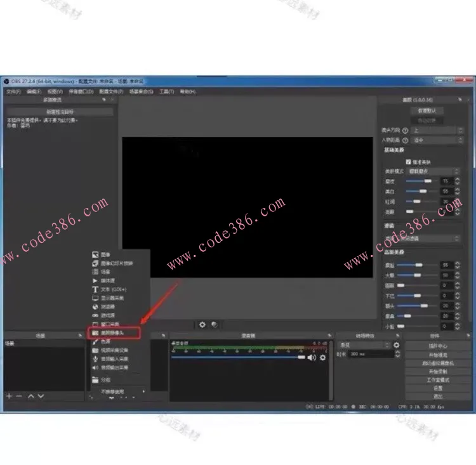Click help icon beside person distance label
The image size is (476, 465).
pyautogui.click(x=405, y=140)
